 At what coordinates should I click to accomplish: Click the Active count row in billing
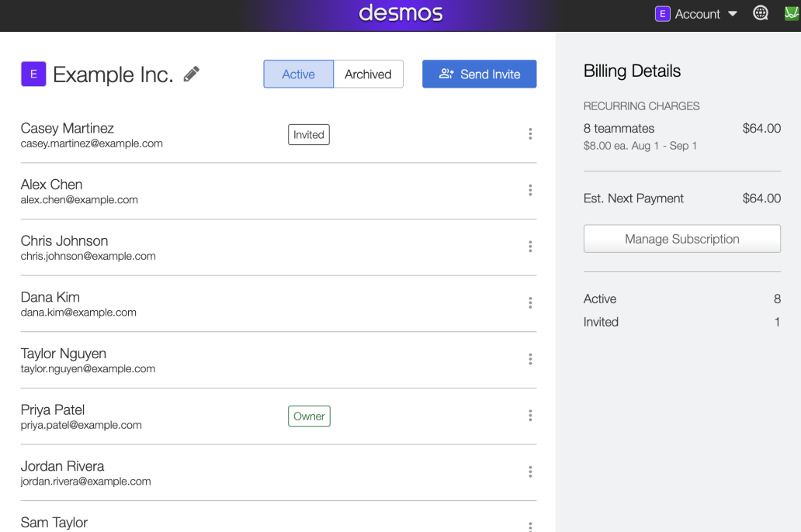(x=682, y=299)
